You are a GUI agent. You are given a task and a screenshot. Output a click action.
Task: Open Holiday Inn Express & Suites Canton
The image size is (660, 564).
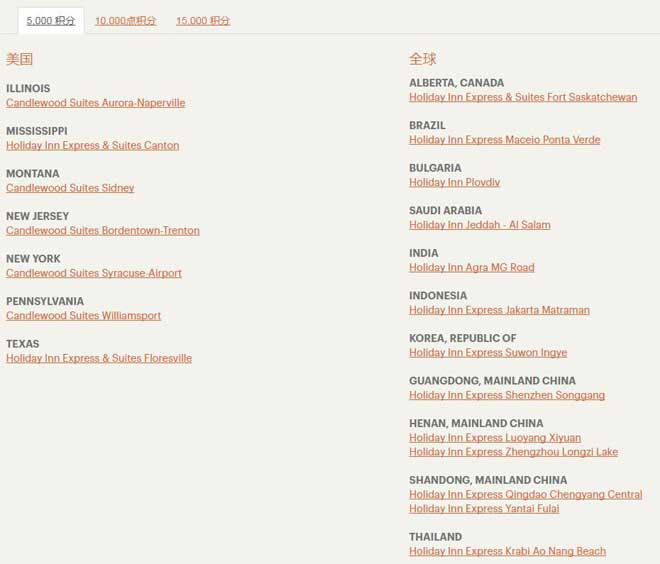(x=93, y=145)
